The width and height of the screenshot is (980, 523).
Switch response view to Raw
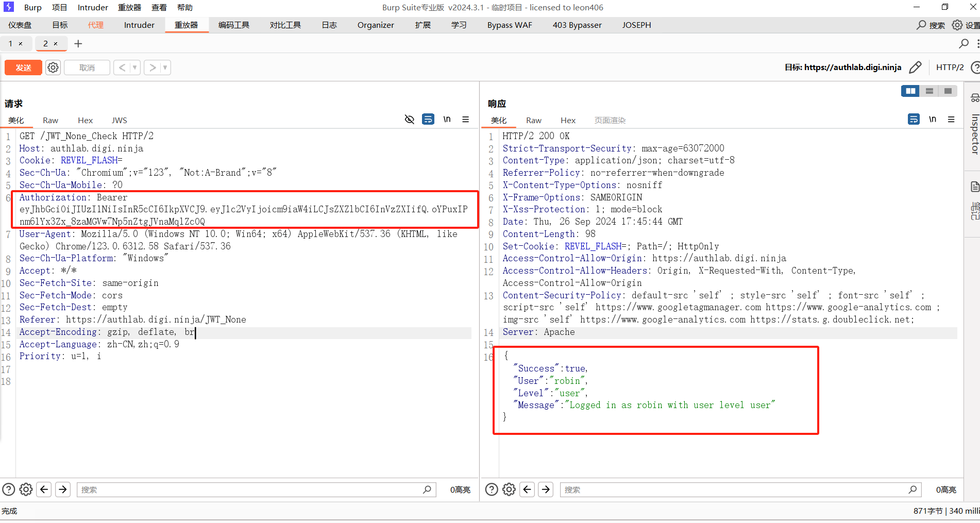click(534, 120)
